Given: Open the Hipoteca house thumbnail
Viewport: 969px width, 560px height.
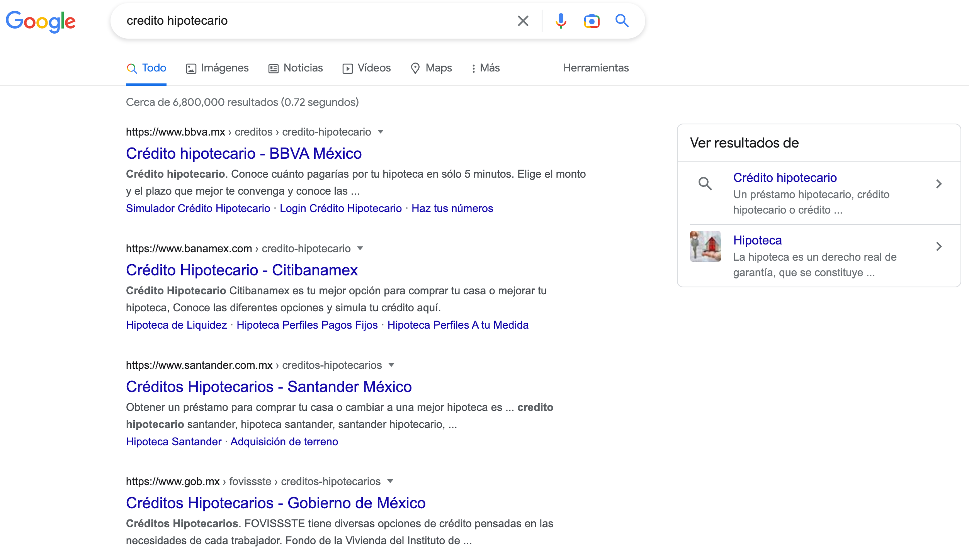Looking at the screenshot, I should (x=705, y=246).
